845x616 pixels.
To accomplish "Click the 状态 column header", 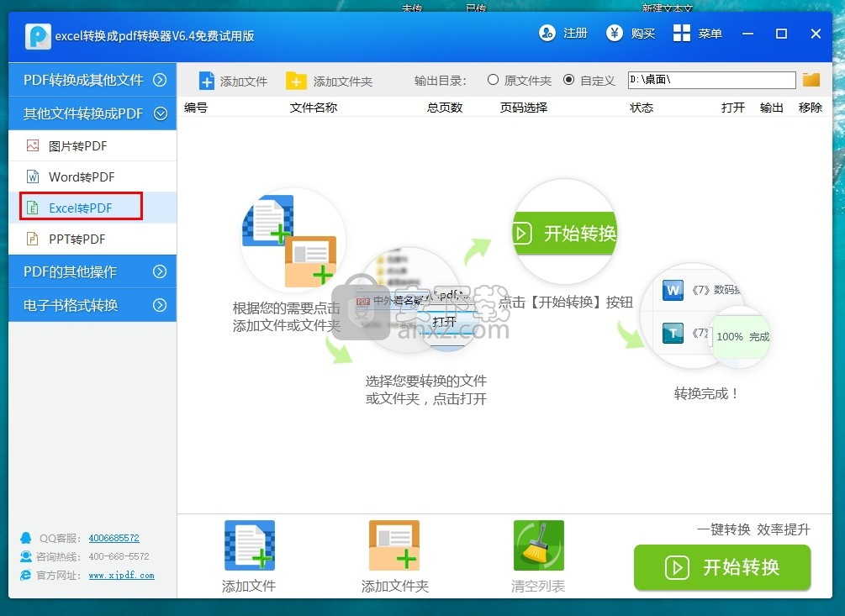I will point(642,108).
